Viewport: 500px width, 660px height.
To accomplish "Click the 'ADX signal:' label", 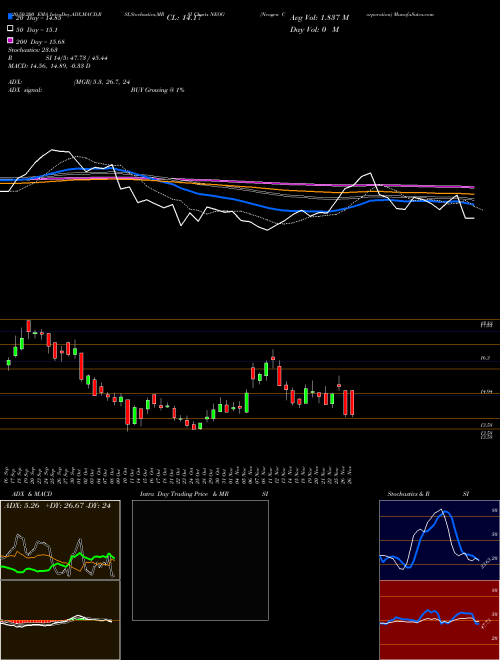I will 25,90.
